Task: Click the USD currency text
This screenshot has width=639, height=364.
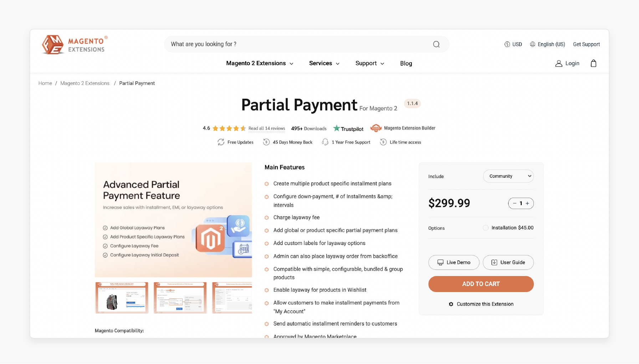Action: pos(517,44)
